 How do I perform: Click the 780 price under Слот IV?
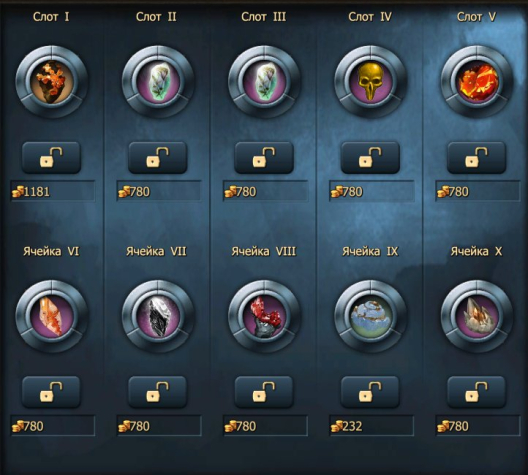click(371, 191)
